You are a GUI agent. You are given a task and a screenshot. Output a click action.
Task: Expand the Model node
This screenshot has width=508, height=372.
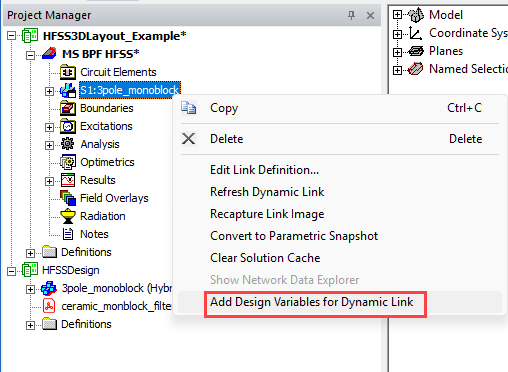397,14
